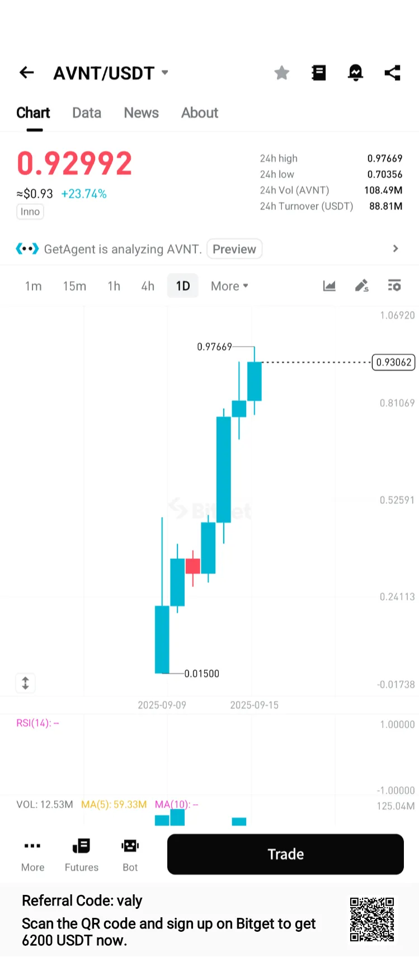Open chart indicator settings icon

click(x=394, y=286)
